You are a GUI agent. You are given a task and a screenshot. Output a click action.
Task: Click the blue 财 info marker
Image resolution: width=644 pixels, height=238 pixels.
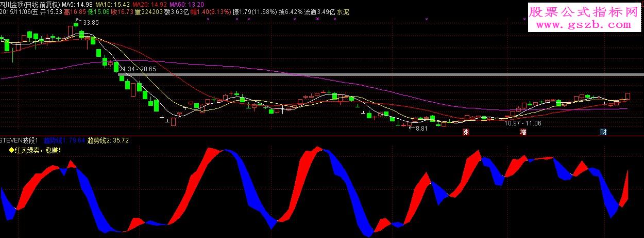click(603, 132)
